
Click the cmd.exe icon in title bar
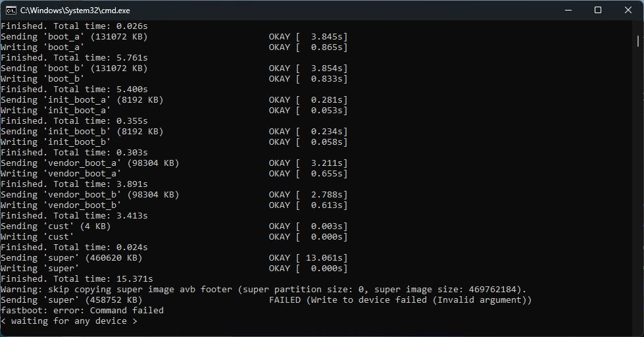11,10
